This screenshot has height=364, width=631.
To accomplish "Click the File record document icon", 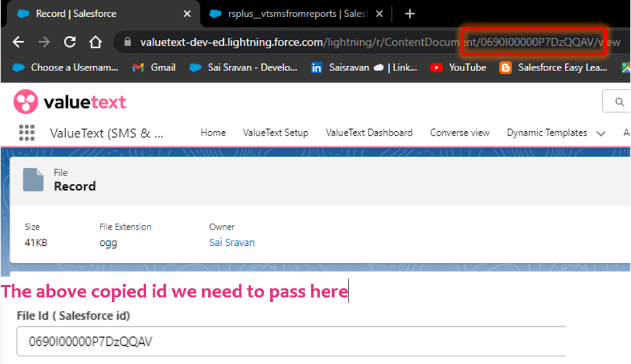I will (33, 180).
